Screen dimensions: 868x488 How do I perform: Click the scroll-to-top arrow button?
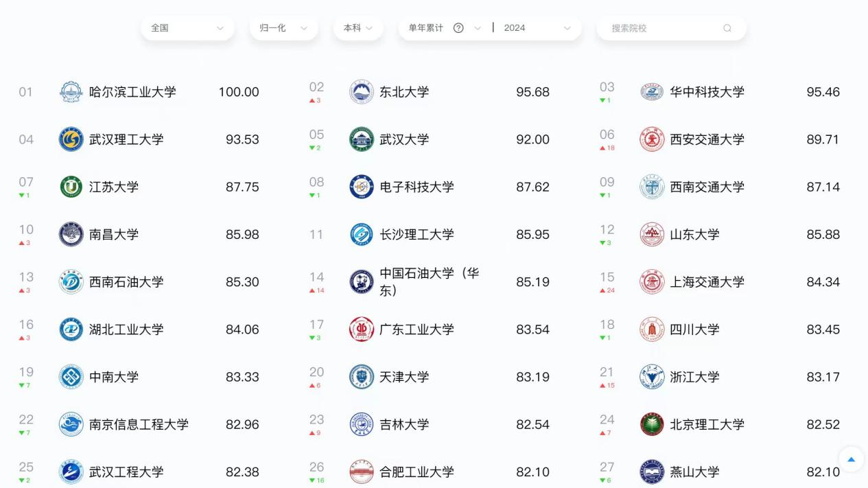point(851,459)
